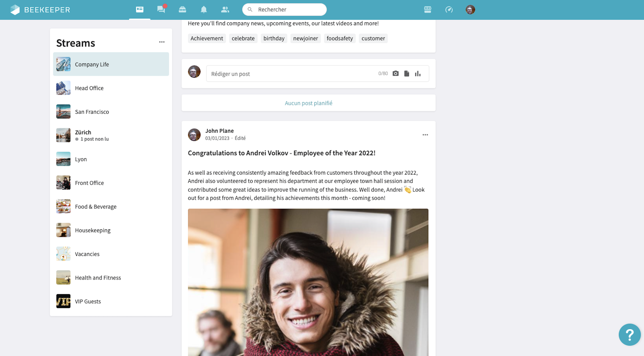Open the Aucun post planifié link
Image resolution: width=644 pixels, height=356 pixels.
pos(308,103)
